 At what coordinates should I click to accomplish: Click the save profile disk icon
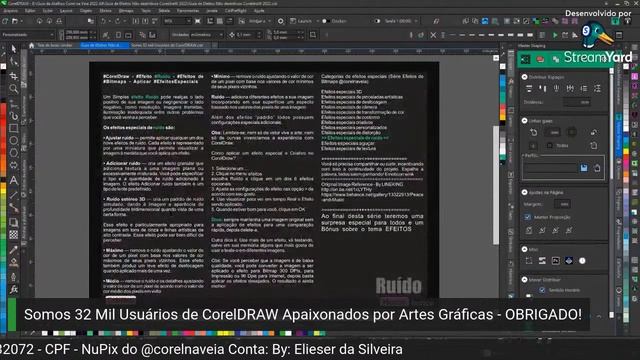point(584,168)
